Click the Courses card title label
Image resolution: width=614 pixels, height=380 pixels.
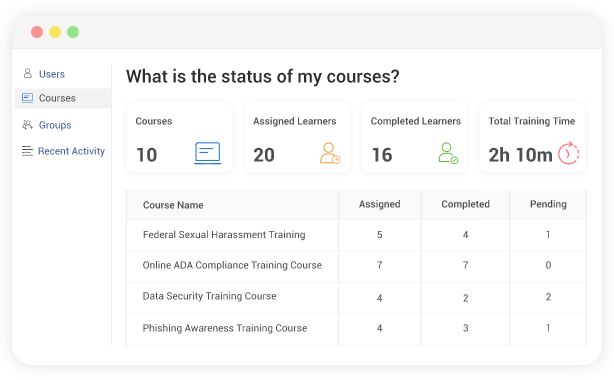[x=154, y=121]
